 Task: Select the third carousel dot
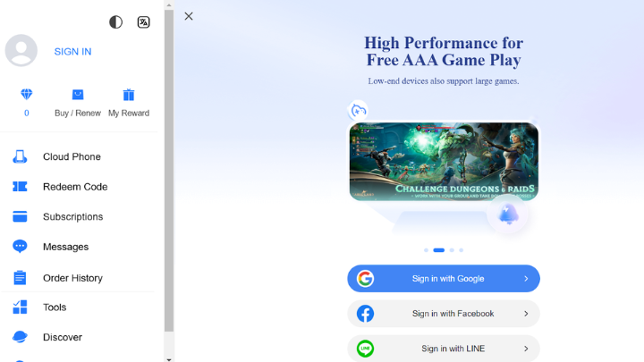coord(452,250)
